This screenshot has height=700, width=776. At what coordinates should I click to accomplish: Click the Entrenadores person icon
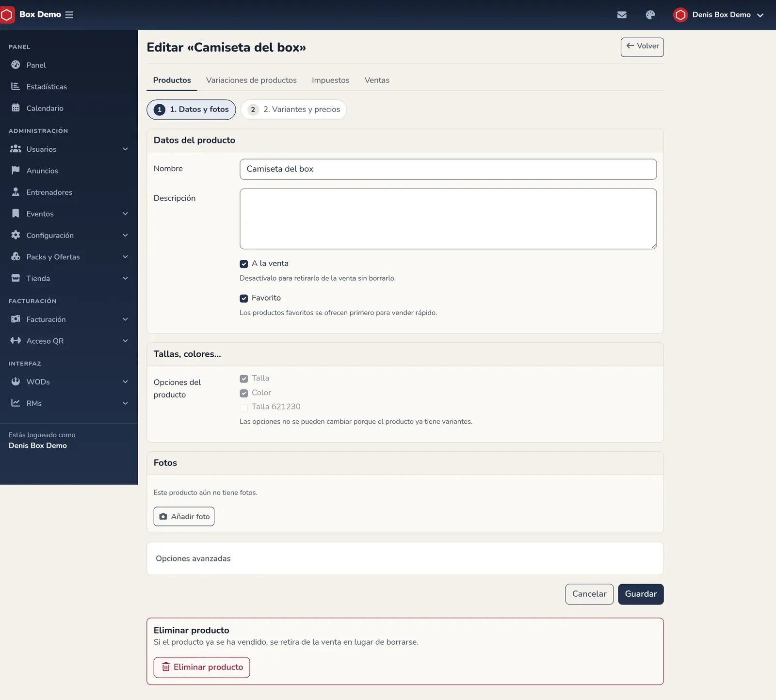(x=16, y=192)
